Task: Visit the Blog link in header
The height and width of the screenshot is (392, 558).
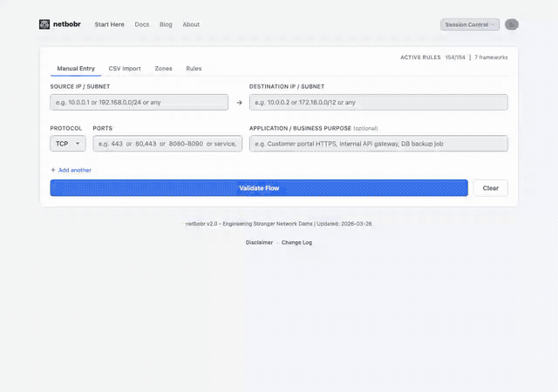Action: click(x=166, y=24)
